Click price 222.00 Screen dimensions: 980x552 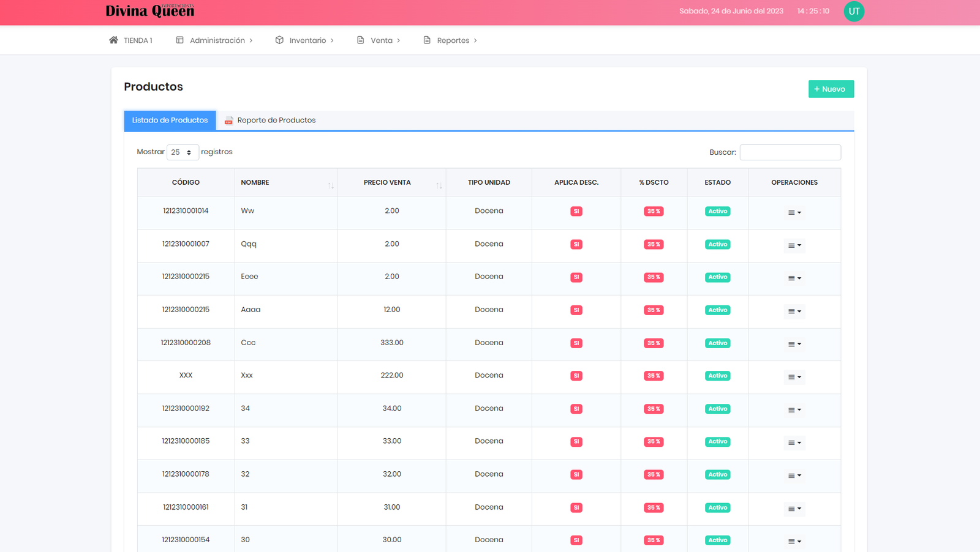pyautogui.click(x=392, y=375)
